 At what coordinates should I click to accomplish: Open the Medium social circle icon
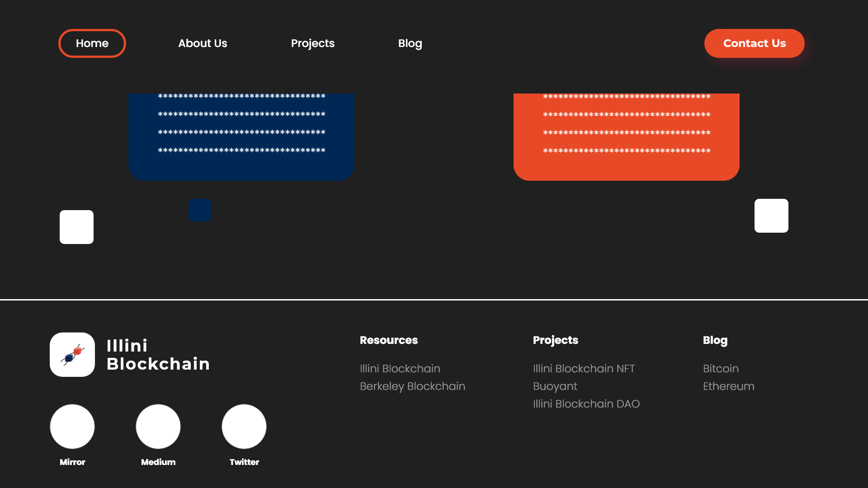158,427
